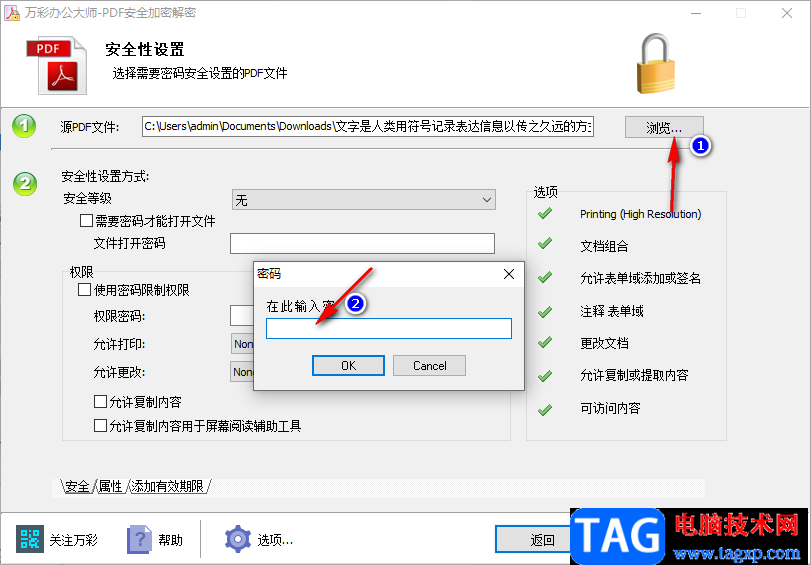
Task: Open the 帮助 question mark icon
Action: click(x=139, y=540)
